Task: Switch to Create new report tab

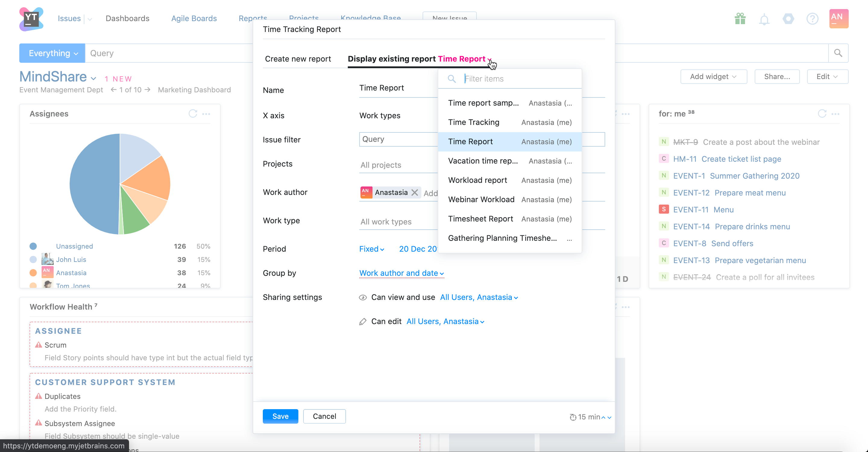Action: click(x=298, y=59)
